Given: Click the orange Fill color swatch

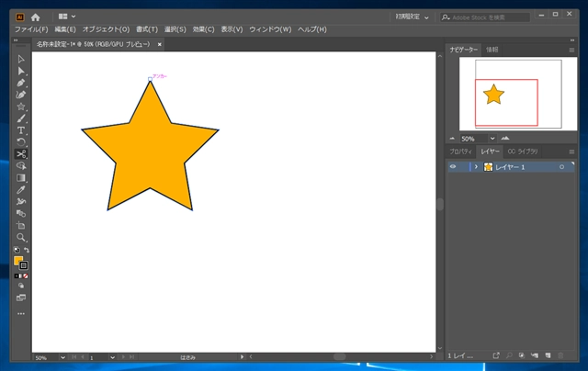Looking at the screenshot, I should pyautogui.click(x=17, y=261).
